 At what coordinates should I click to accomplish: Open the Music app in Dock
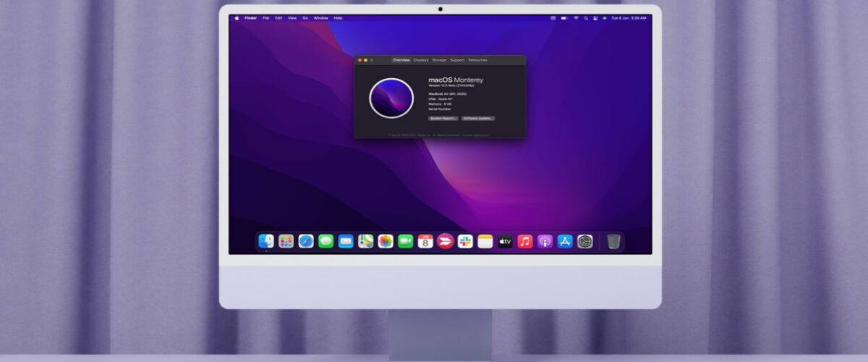(525, 241)
